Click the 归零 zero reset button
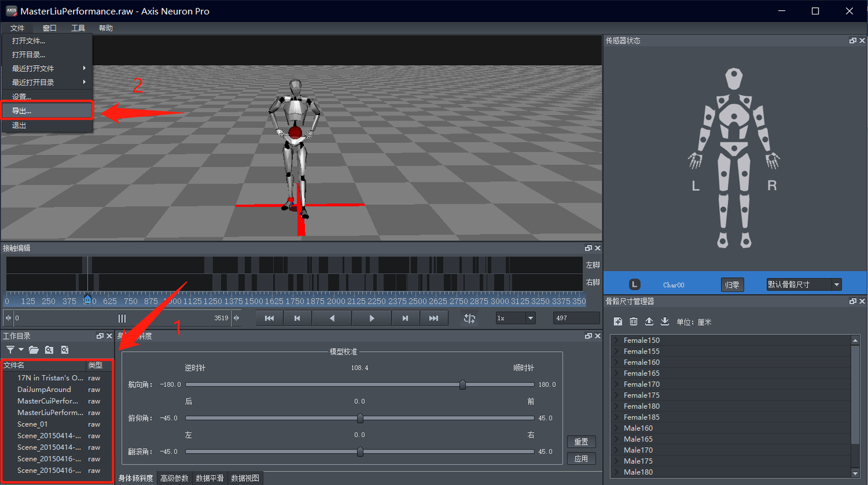 (732, 284)
